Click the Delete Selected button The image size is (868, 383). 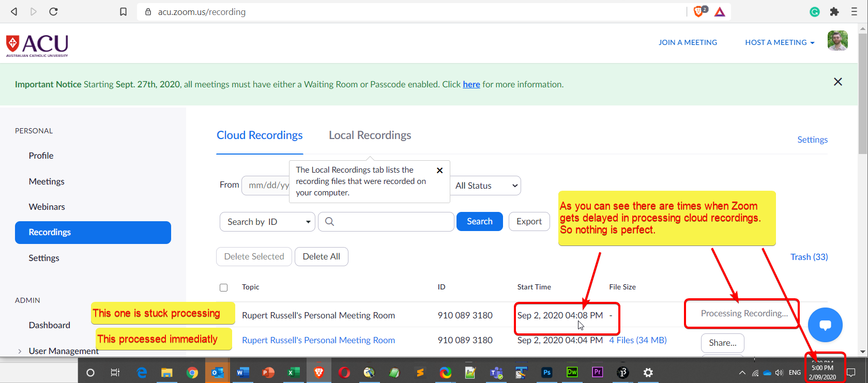[x=254, y=256]
